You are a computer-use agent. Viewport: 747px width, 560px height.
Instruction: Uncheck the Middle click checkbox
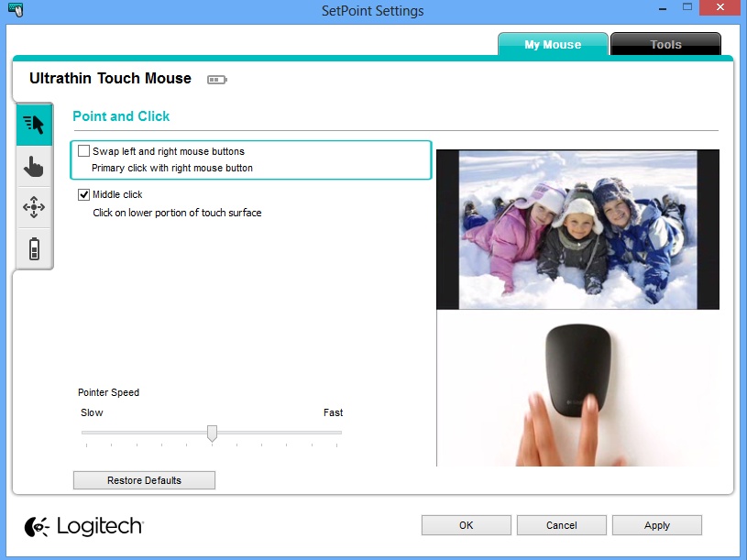pyautogui.click(x=83, y=194)
